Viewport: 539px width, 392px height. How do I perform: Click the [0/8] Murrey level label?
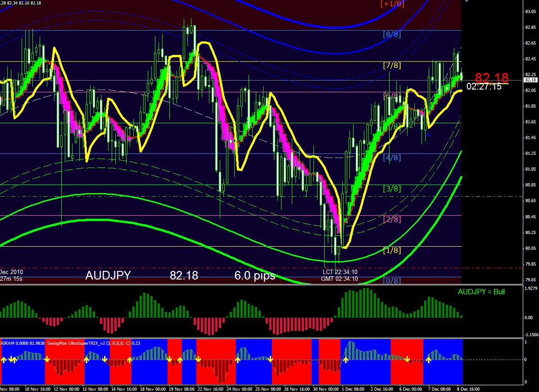pyautogui.click(x=392, y=281)
